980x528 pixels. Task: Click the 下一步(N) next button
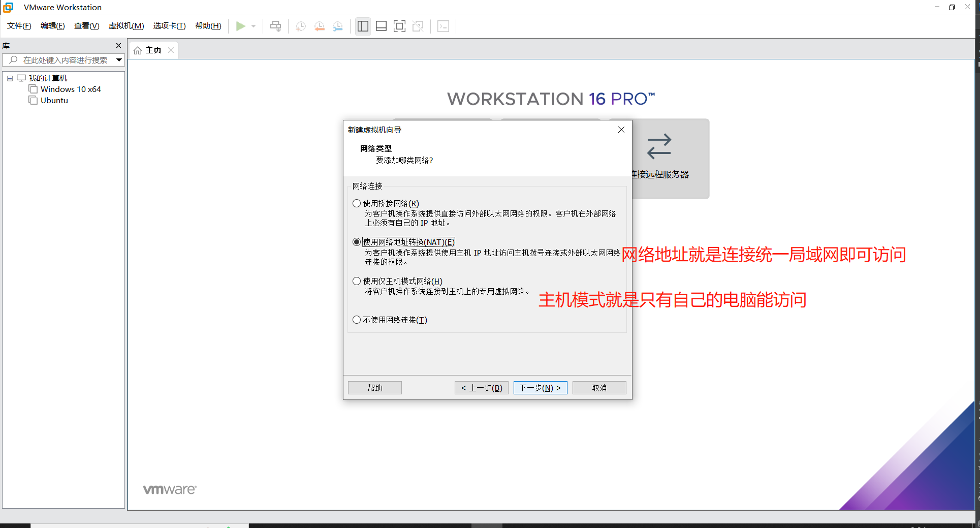pos(540,388)
